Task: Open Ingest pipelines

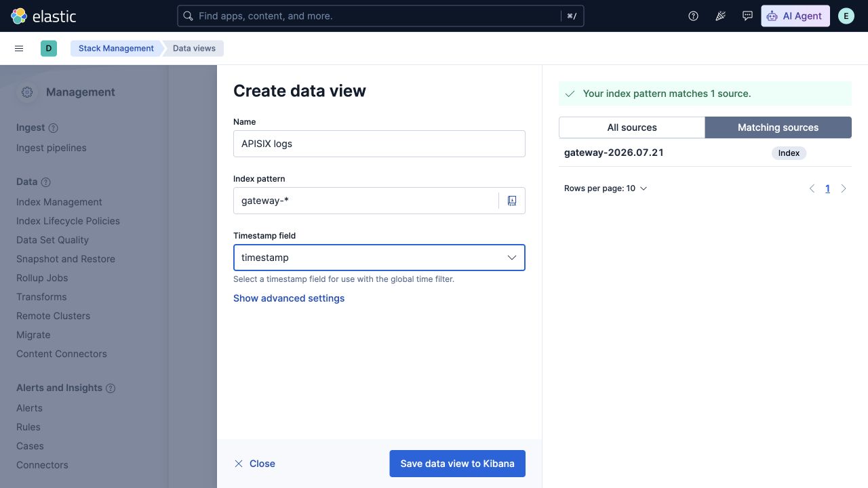Action: (x=52, y=148)
